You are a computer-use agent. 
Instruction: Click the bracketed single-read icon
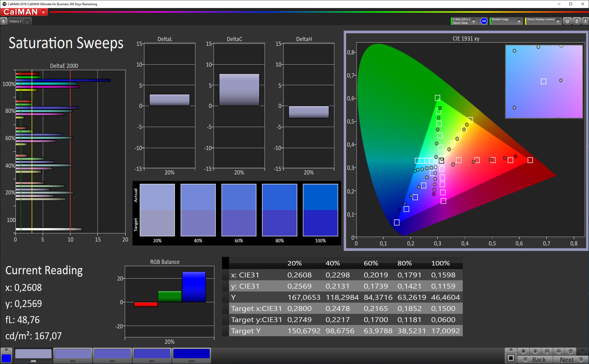[547, 351]
